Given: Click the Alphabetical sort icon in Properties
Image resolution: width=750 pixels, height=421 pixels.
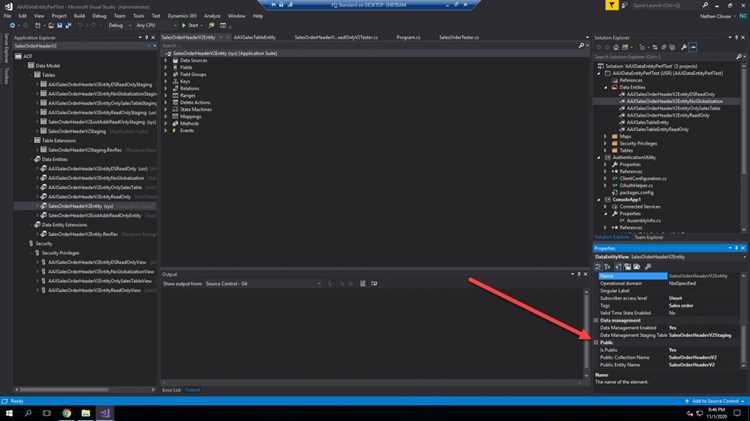Looking at the screenshot, I should click(607, 267).
